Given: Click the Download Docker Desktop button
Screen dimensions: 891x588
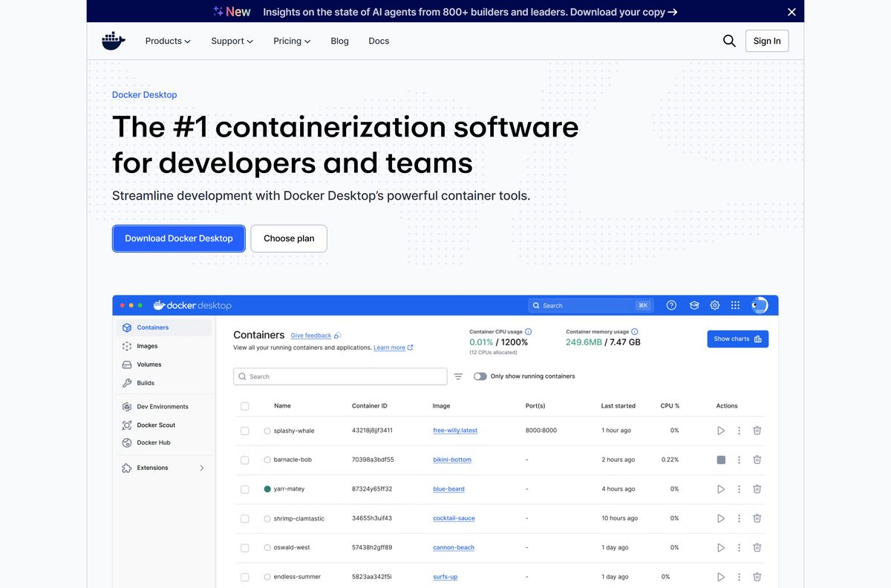Looking at the screenshot, I should click(x=179, y=238).
